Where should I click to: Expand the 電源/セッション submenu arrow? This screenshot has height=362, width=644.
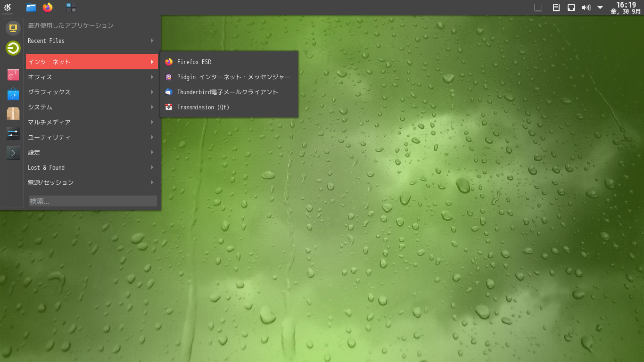(152, 182)
